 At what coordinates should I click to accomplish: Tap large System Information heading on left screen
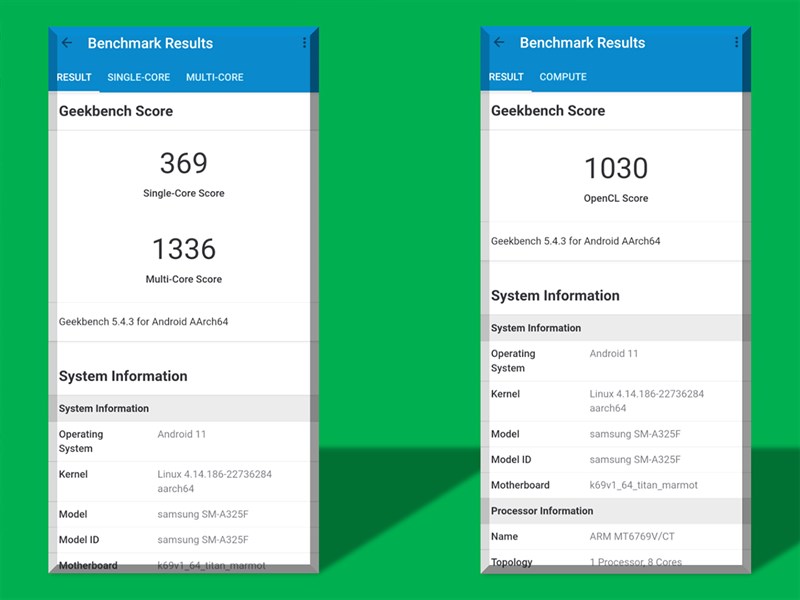point(123,376)
